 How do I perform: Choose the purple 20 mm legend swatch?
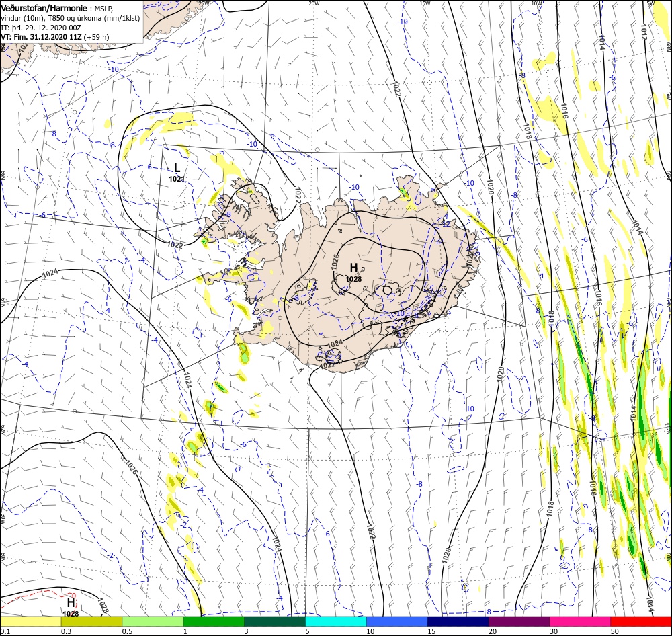tap(519, 621)
